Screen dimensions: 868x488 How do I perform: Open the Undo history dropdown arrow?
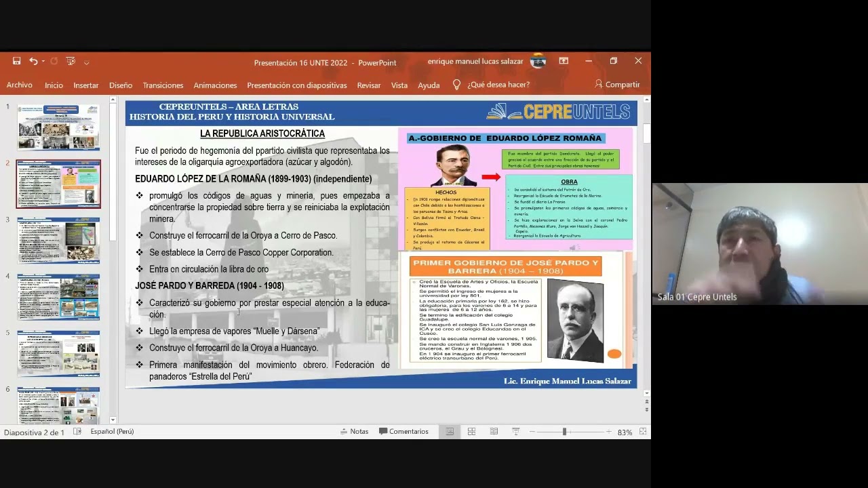tap(43, 62)
